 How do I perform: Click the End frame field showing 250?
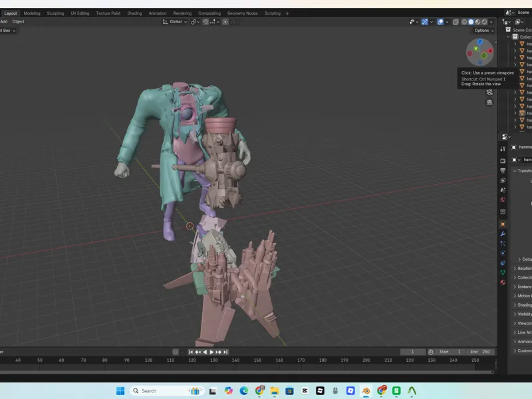point(481,352)
